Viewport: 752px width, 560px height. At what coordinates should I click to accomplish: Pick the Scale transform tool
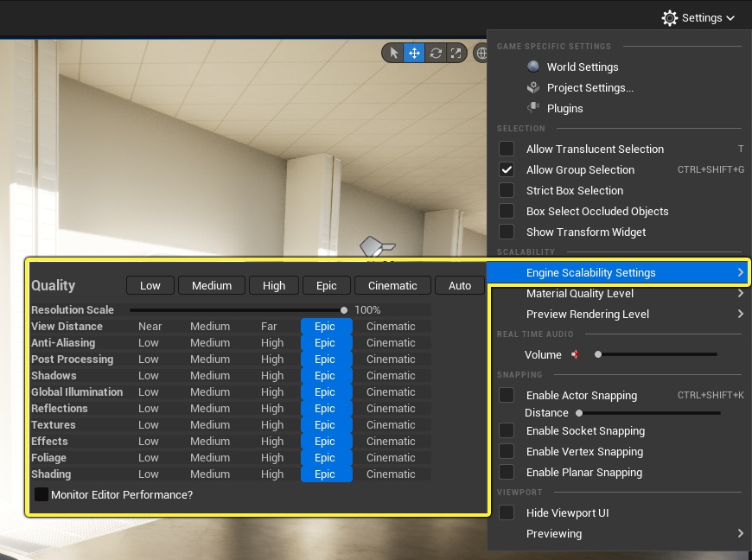(x=456, y=53)
